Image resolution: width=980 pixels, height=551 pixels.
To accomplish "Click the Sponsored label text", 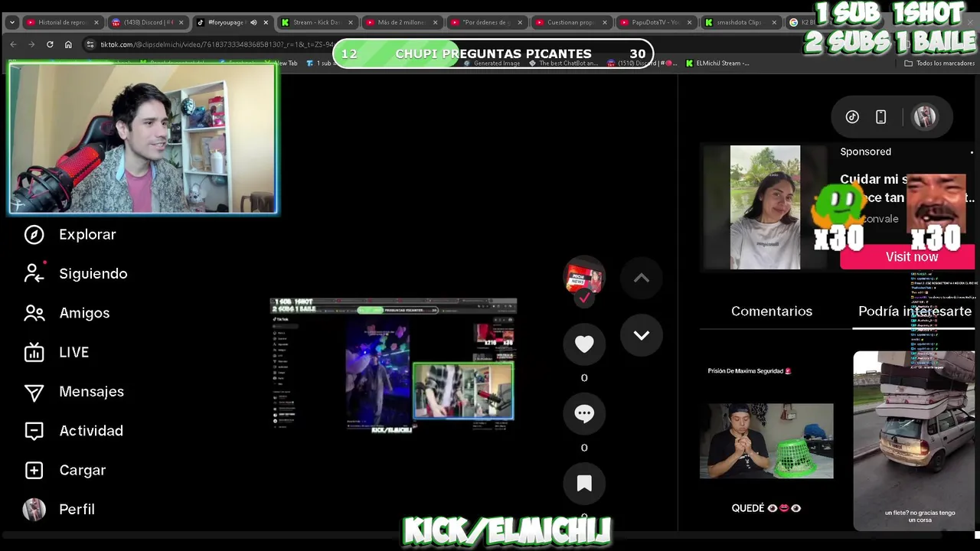I will tap(866, 152).
